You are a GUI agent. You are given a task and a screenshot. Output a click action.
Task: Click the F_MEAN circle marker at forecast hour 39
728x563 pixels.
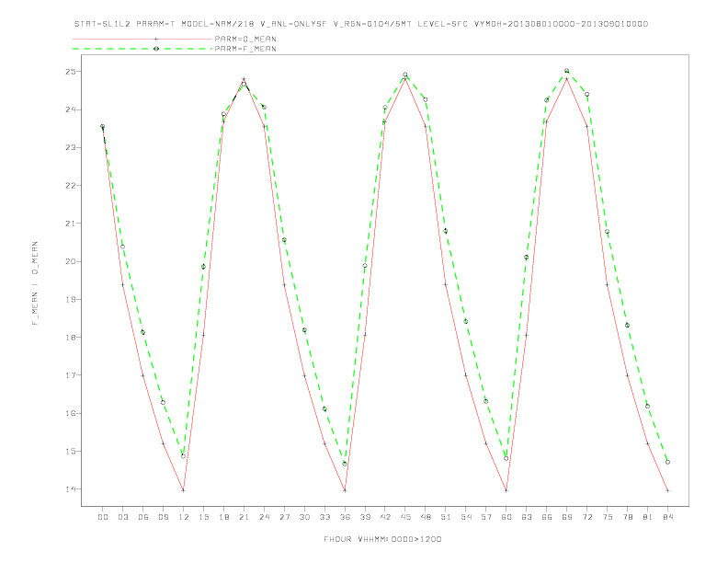click(365, 266)
